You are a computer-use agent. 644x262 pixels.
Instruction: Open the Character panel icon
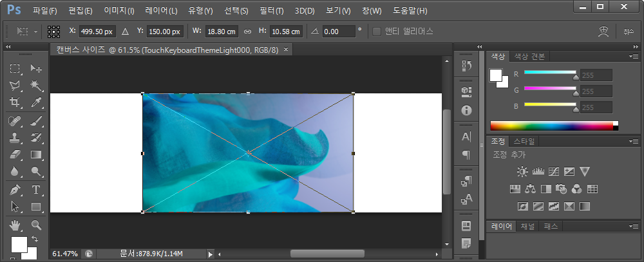pos(466,136)
